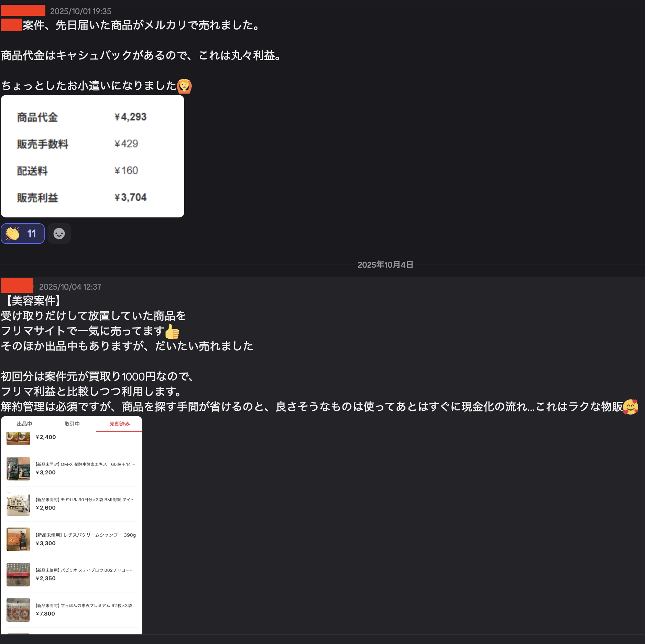Open the すっぽんの恵みプレミアム product thumbnail
Viewport: 645px width, 644px height.
(x=18, y=610)
